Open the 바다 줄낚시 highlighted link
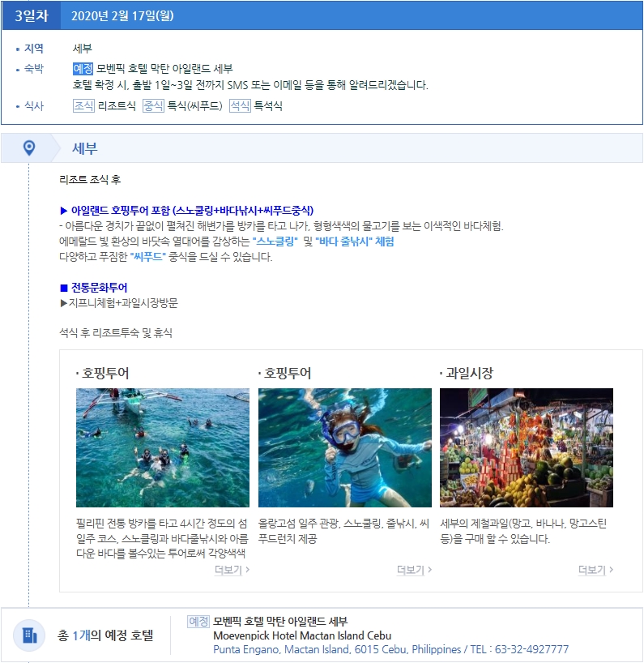Viewport: 644px width, 663px height. tap(343, 242)
